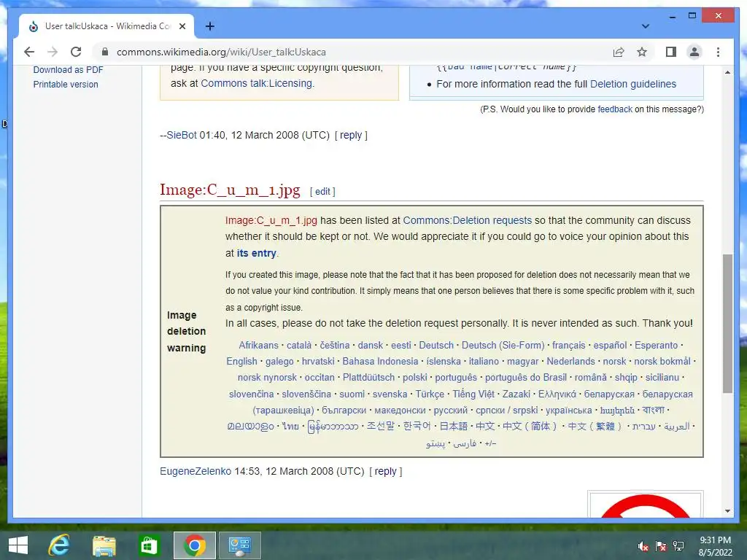Open the Image:C_u_m_1.jpg heading link
Viewport: 747px width, 560px height.
coord(230,190)
